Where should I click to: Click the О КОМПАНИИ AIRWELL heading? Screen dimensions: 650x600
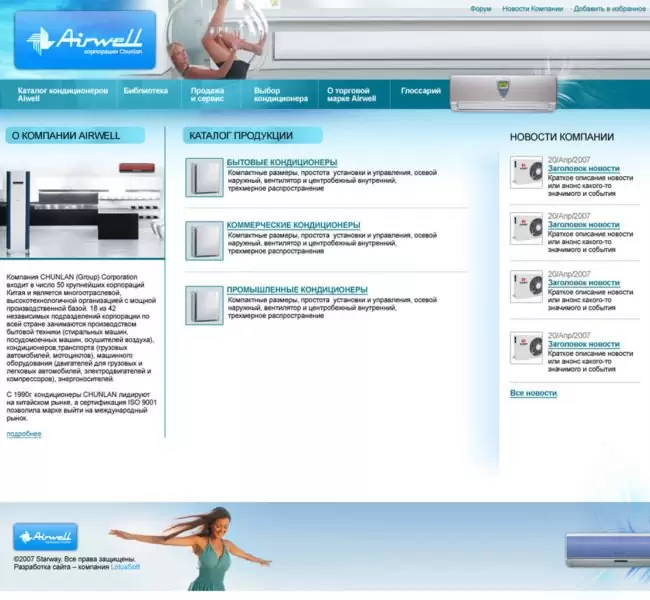(75, 136)
